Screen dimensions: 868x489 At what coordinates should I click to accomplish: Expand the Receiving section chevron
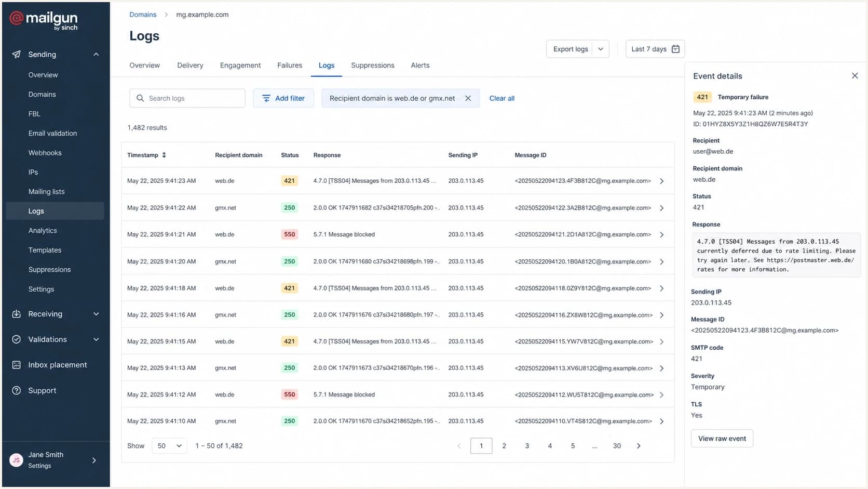pyautogui.click(x=96, y=314)
